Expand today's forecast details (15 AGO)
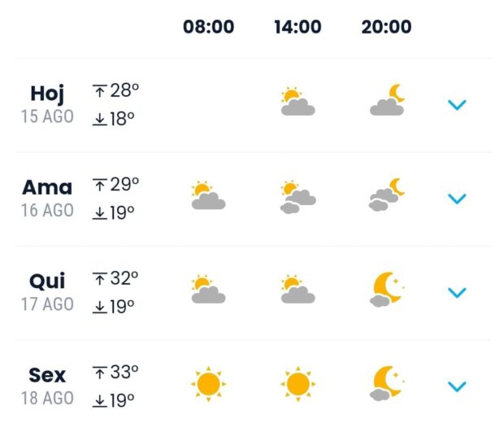Image resolution: width=504 pixels, height=432 pixels. (458, 104)
